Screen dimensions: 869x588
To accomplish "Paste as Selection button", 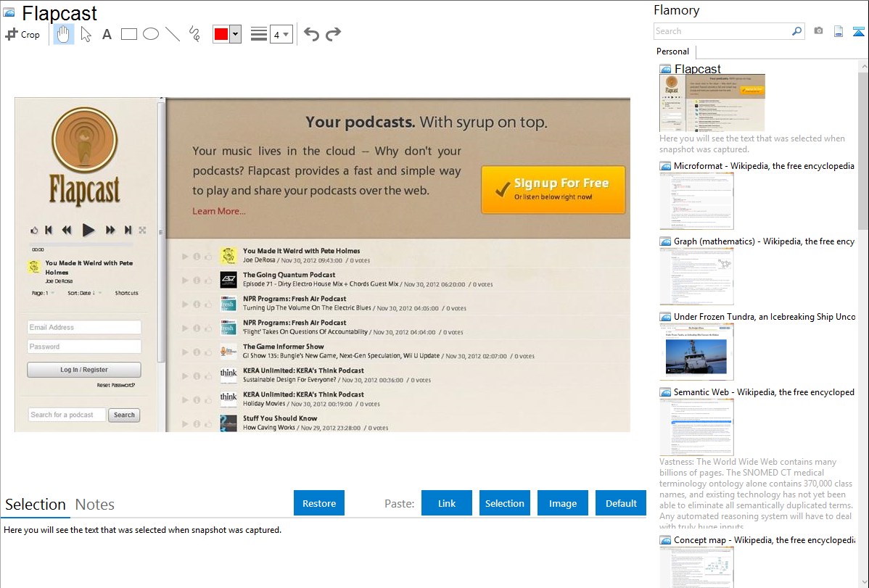I will click(505, 503).
